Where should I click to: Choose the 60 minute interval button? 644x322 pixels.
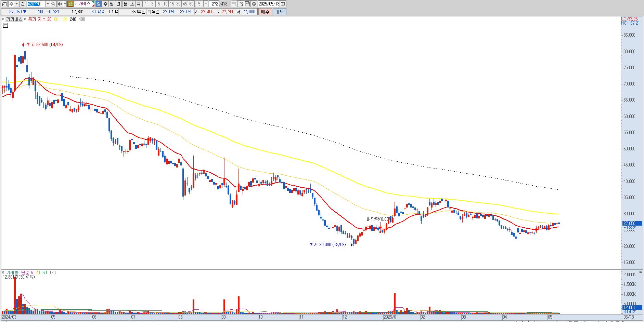[x=191, y=4]
